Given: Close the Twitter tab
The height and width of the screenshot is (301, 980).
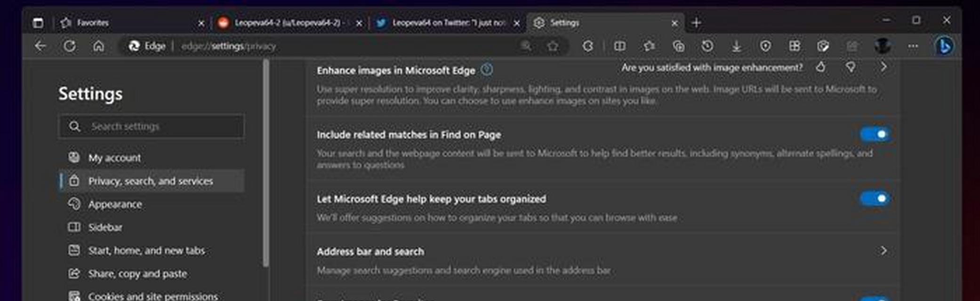Looking at the screenshot, I should pyautogui.click(x=516, y=23).
